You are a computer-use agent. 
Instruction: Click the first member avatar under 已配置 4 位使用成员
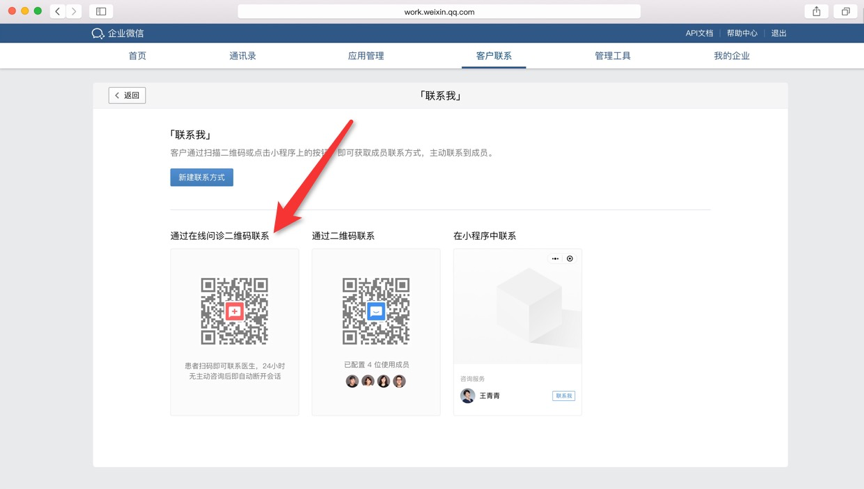[x=352, y=381]
